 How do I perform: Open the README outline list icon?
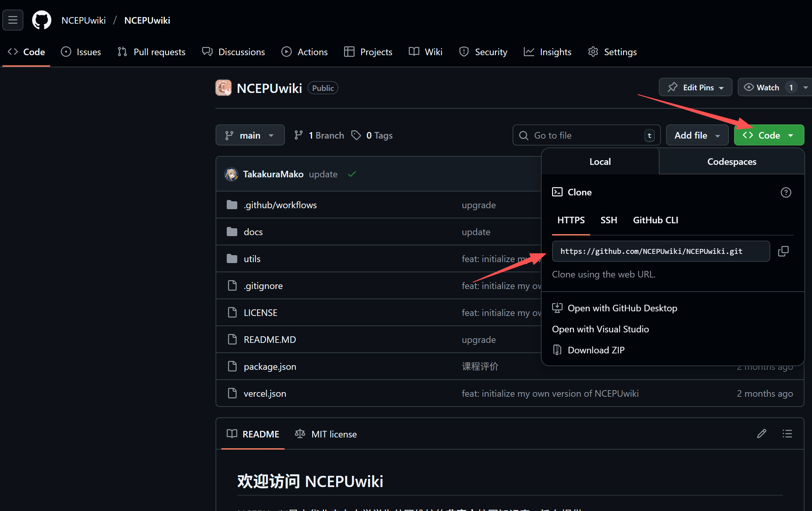coord(787,433)
